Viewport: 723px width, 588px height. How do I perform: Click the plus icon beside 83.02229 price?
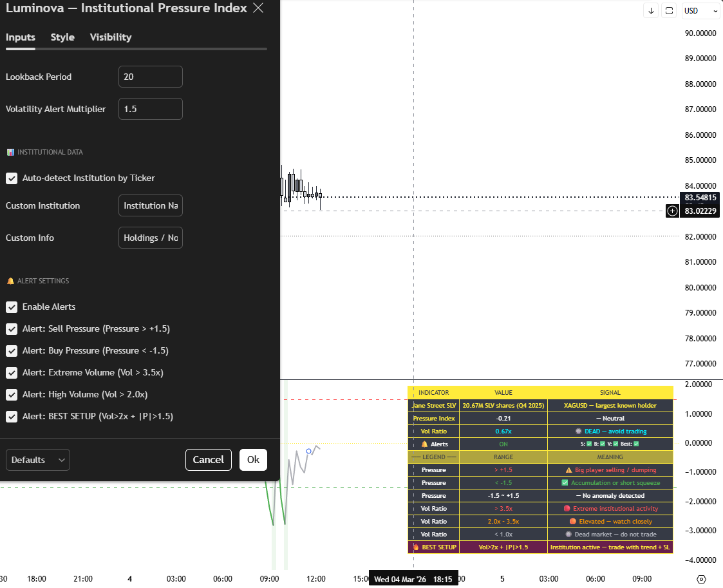click(x=672, y=211)
